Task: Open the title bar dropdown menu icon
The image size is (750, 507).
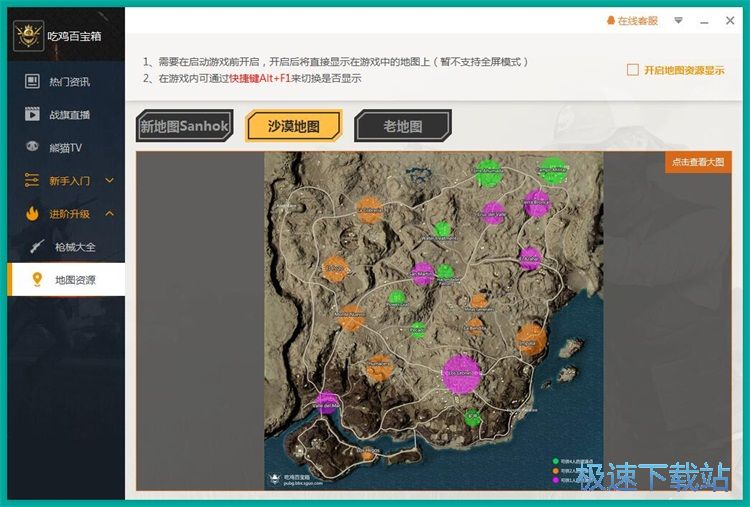Action: click(x=678, y=21)
